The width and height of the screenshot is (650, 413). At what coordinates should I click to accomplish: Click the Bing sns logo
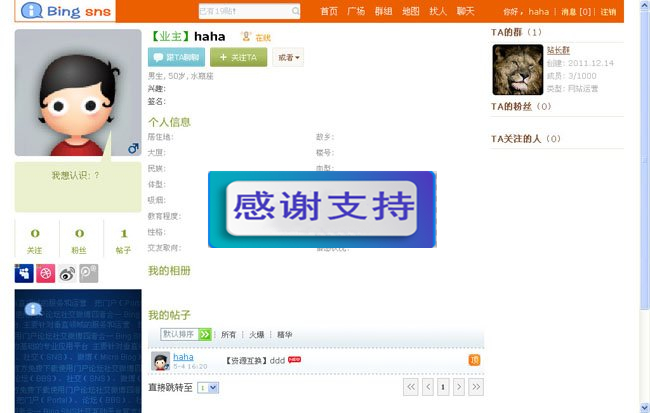pos(66,11)
